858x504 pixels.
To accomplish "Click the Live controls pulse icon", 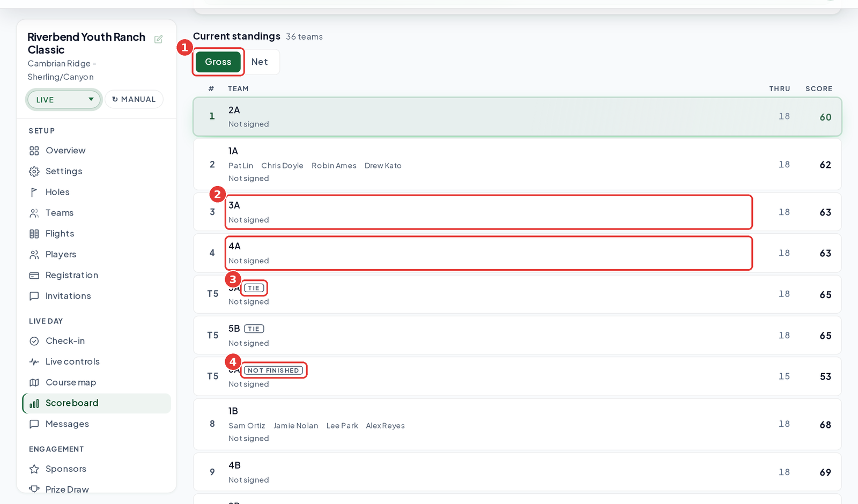I will pyautogui.click(x=34, y=362).
